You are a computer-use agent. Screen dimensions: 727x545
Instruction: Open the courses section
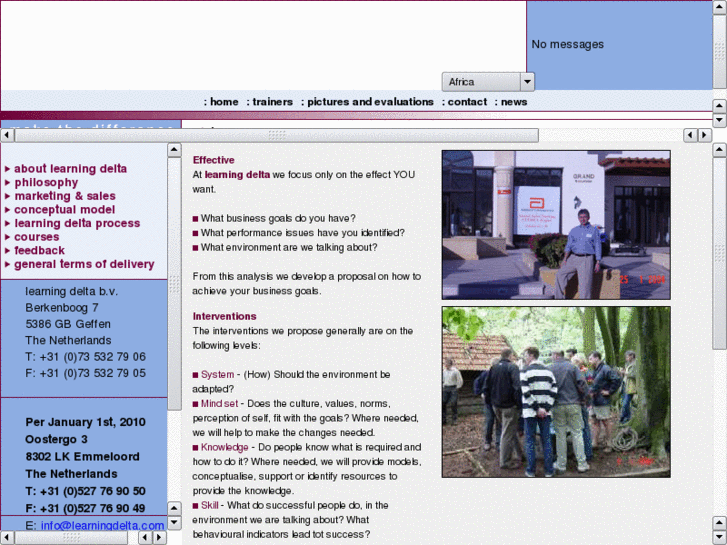(37, 237)
